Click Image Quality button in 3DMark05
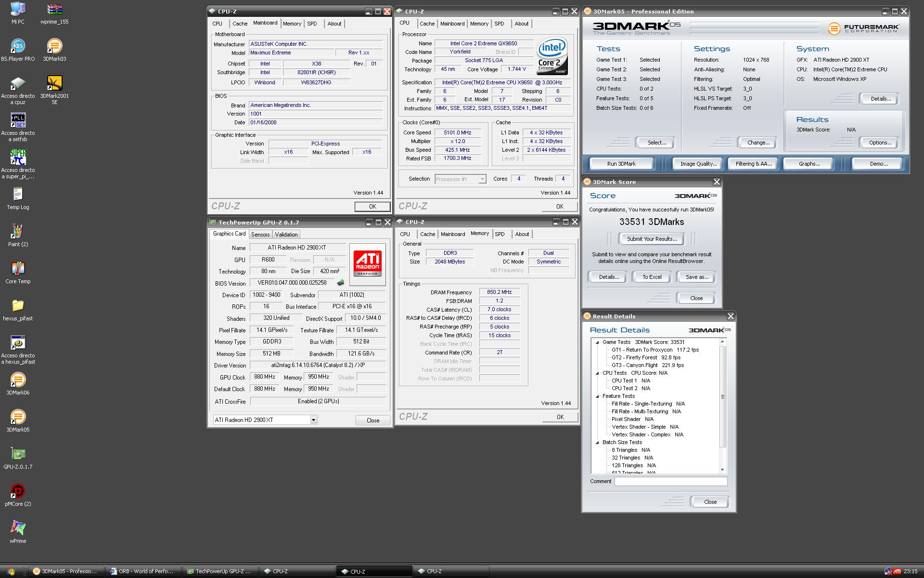This screenshot has width=924, height=578. [698, 164]
